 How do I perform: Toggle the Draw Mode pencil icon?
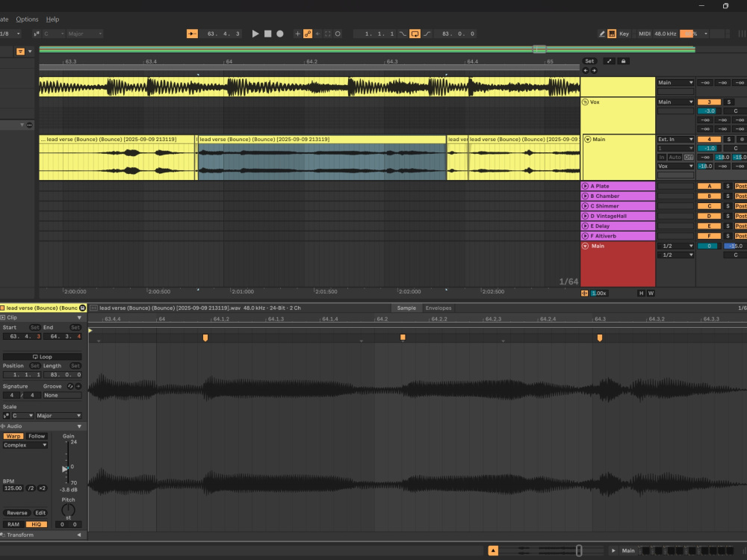point(601,34)
